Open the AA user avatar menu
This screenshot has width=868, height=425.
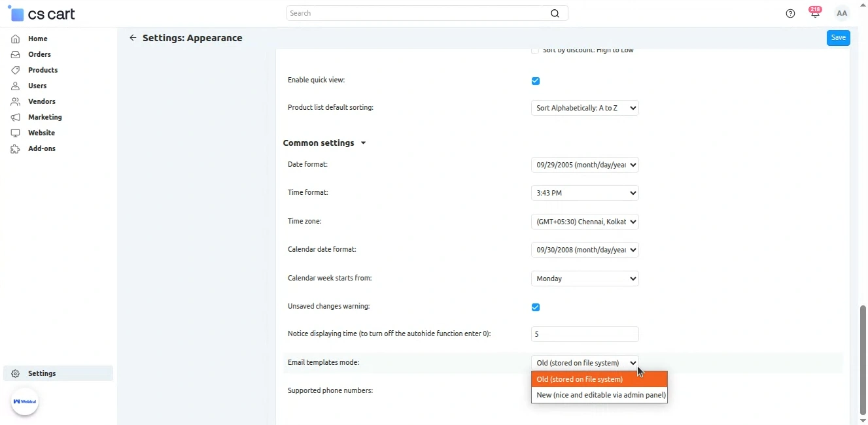(842, 14)
